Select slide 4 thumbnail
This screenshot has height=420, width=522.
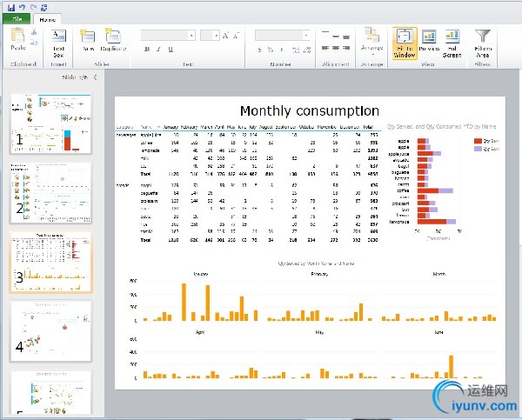50,330
